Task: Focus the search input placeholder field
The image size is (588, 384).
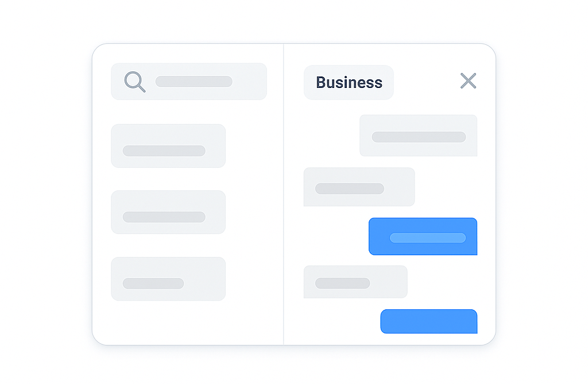Action: click(x=194, y=82)
